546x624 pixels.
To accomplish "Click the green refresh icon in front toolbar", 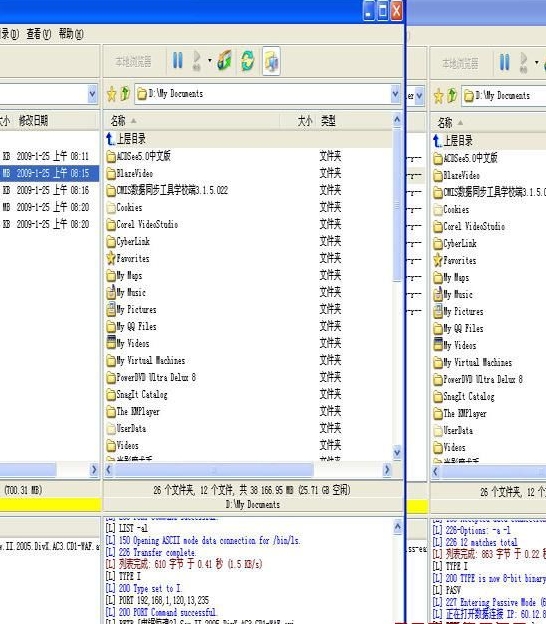I will (x=248, y=61).
